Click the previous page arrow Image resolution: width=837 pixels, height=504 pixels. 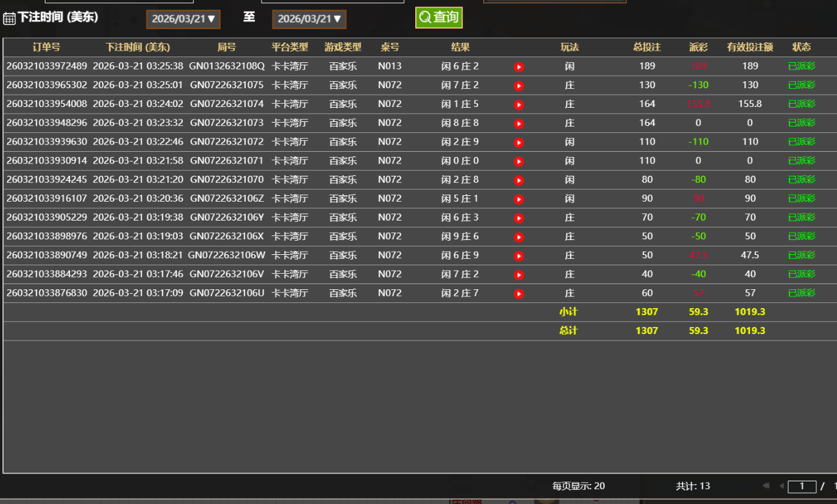[x=781, y=486]
